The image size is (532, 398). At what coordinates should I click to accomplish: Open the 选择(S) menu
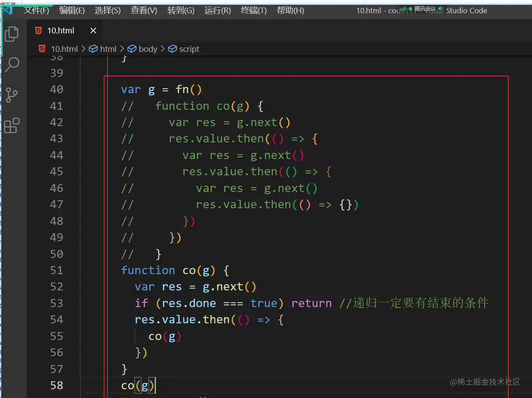coord(108,11)
